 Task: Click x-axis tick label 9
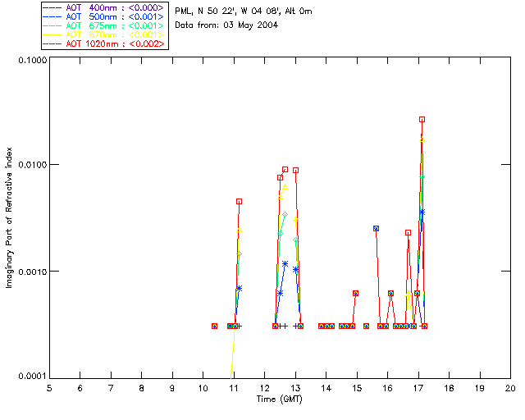coord(172,388)
